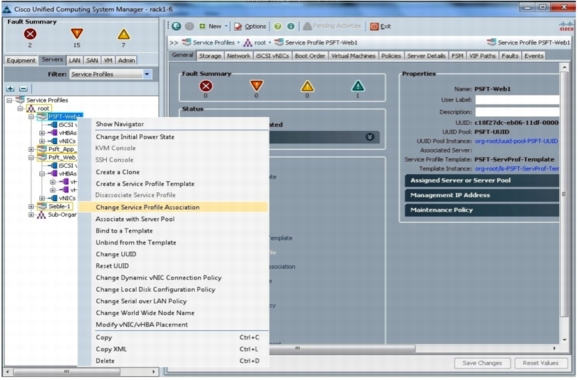Click major fault icon showing 15
This screenshot has width=578, height=380.
click(77, 34)
